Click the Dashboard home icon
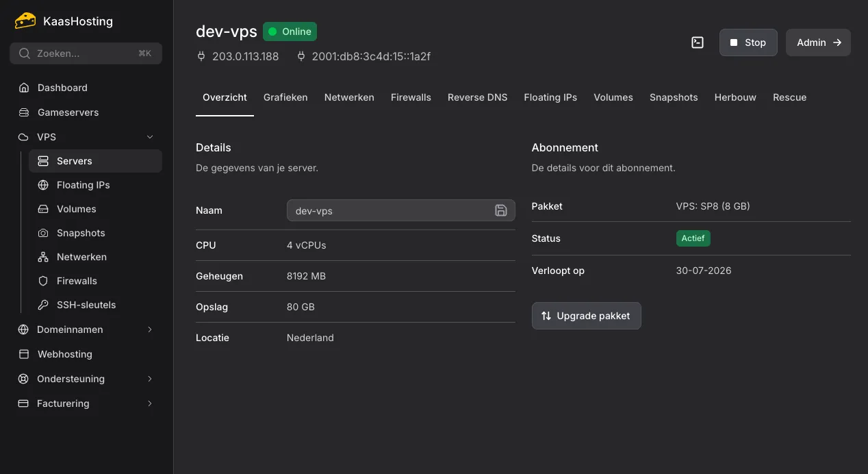Viewport: 868px width, 474px height. (x=24, y=88)
